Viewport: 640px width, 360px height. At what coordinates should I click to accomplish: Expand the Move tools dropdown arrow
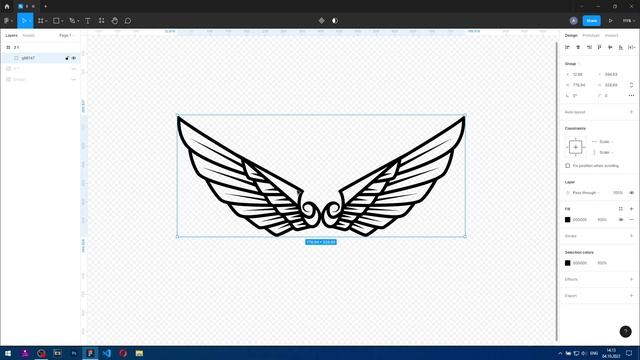[30, 21]
